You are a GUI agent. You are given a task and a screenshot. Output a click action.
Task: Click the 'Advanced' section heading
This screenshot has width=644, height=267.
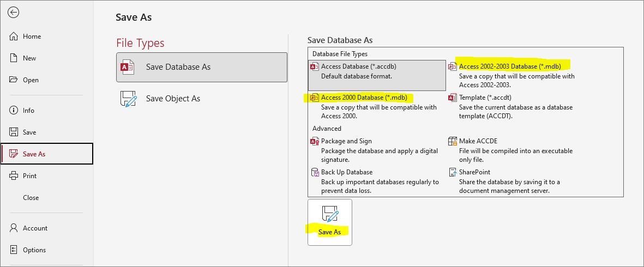pyautogui.click(x=327, y=129)
